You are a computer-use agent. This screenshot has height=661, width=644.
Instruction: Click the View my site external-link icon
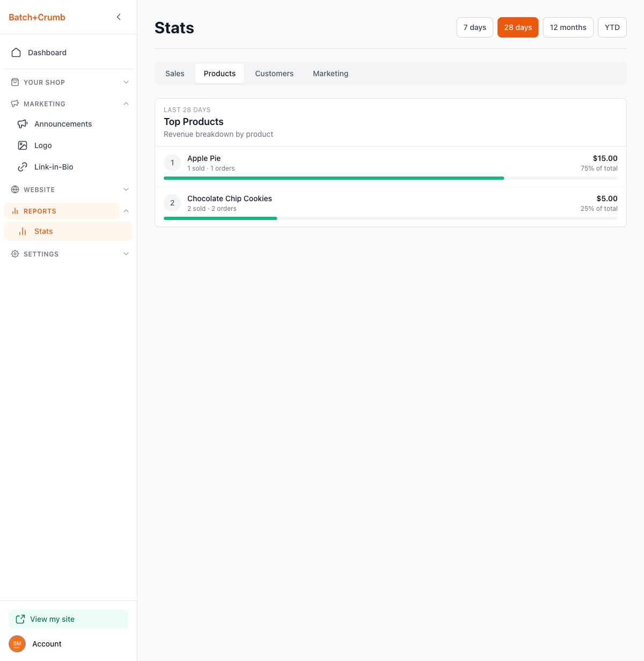pyautogui.click(x=20, y=619)
